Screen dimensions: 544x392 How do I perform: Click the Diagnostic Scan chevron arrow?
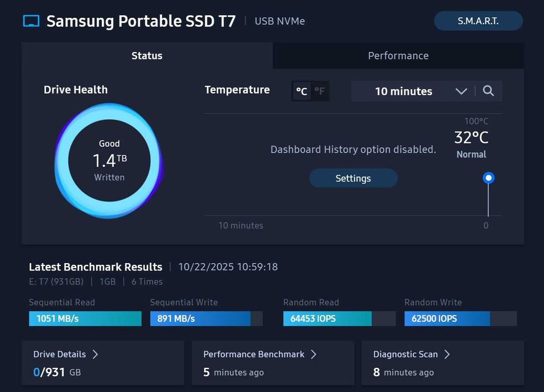pyautogui.click(x=447, y=354)
